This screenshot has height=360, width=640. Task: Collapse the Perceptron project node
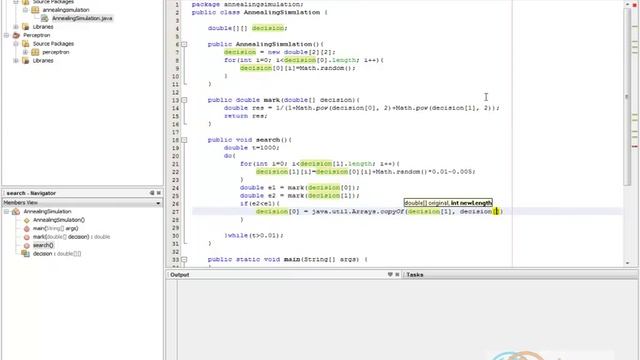click(7, 36)
